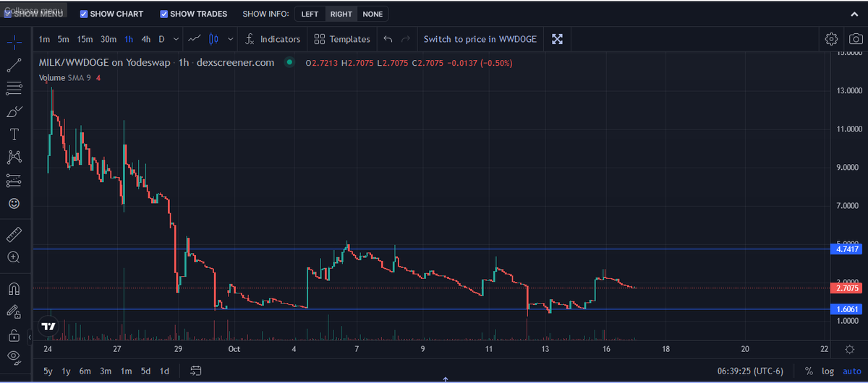Open the Fibonacci/gann lines tool

click(14, 89)
